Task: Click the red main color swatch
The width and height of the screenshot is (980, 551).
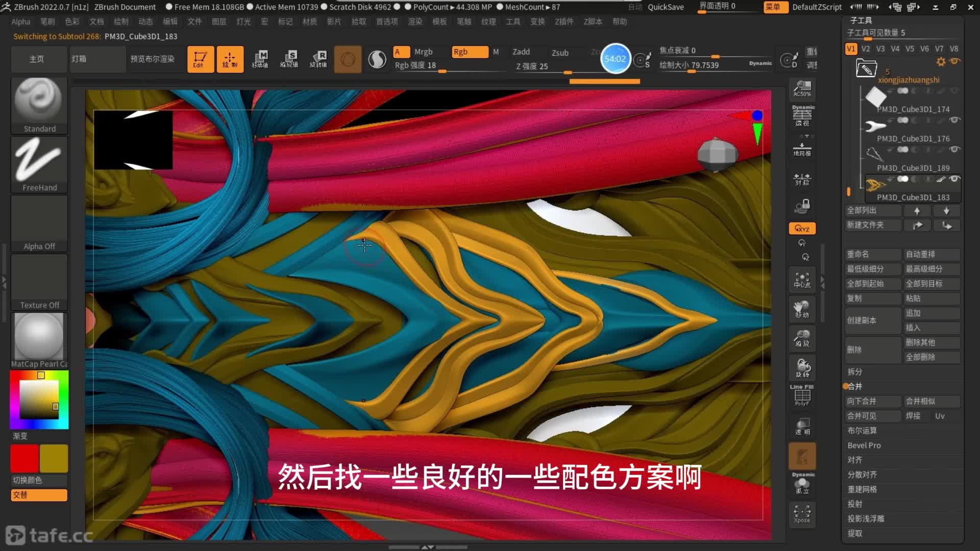Action: click(24, 458)
